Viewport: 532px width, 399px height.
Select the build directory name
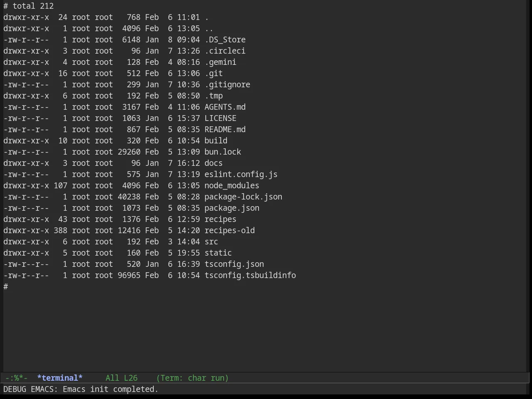click(216, 140)
